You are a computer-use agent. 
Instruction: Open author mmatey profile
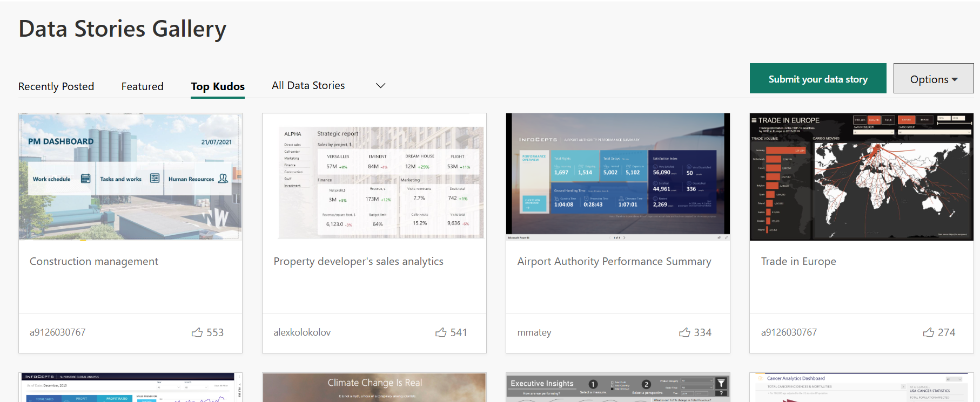pyautogui.click(x=534, y=332)
